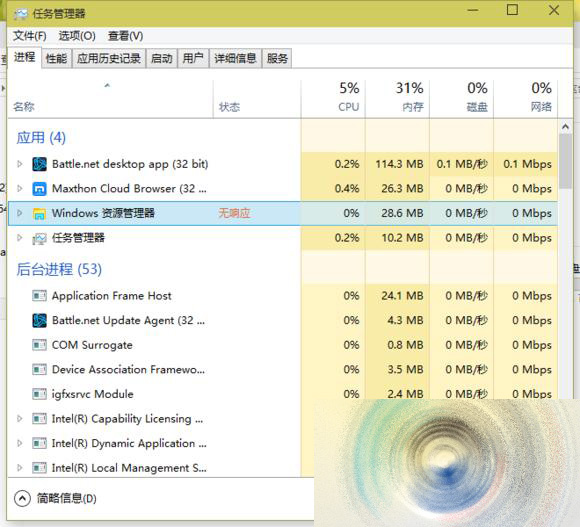Select the igfxsrvc Module process name
Viewport: 580px width, 527px height.
coord(92,394)
